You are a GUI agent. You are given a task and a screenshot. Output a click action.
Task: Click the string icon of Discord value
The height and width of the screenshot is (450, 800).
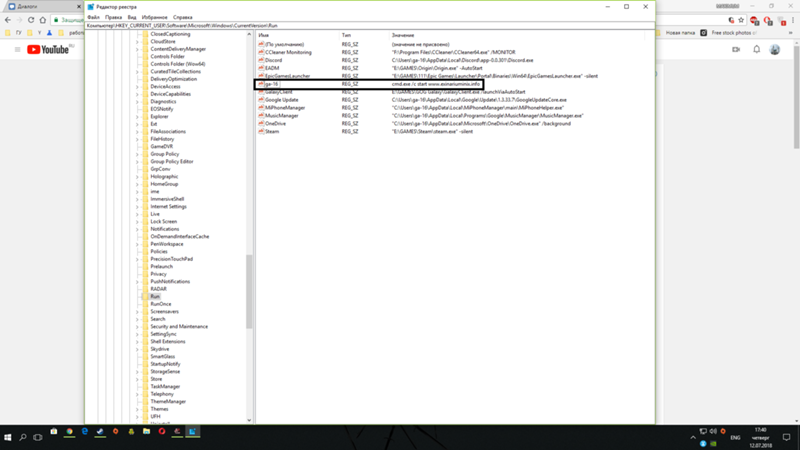coord(261,60)
